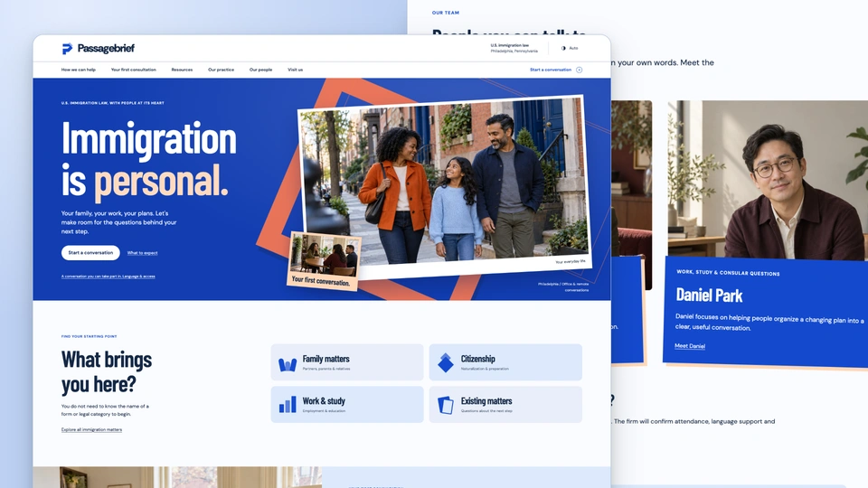Follow the What to expect link

(x=142, y=253)
